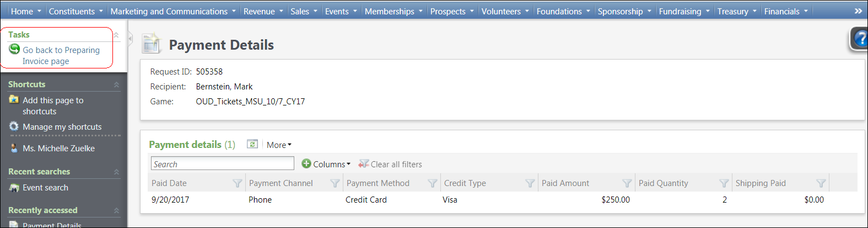Click the help question mark icon
This screenshot has height=228, width=868.
860,39
